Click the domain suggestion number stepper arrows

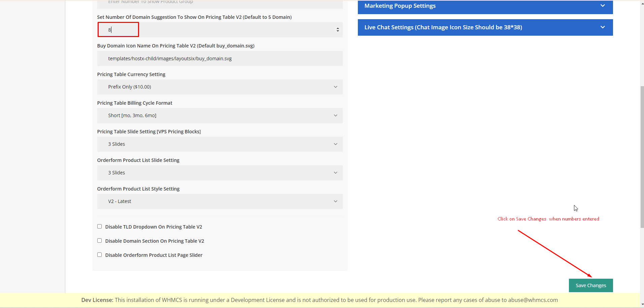(337, 30)
